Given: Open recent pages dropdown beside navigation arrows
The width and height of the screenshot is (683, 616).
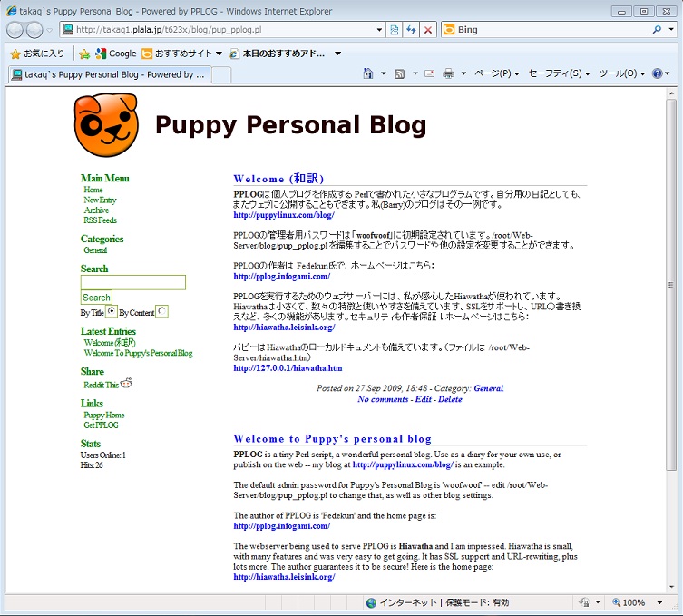Looking at the screenshot, I should click(49, 31).
